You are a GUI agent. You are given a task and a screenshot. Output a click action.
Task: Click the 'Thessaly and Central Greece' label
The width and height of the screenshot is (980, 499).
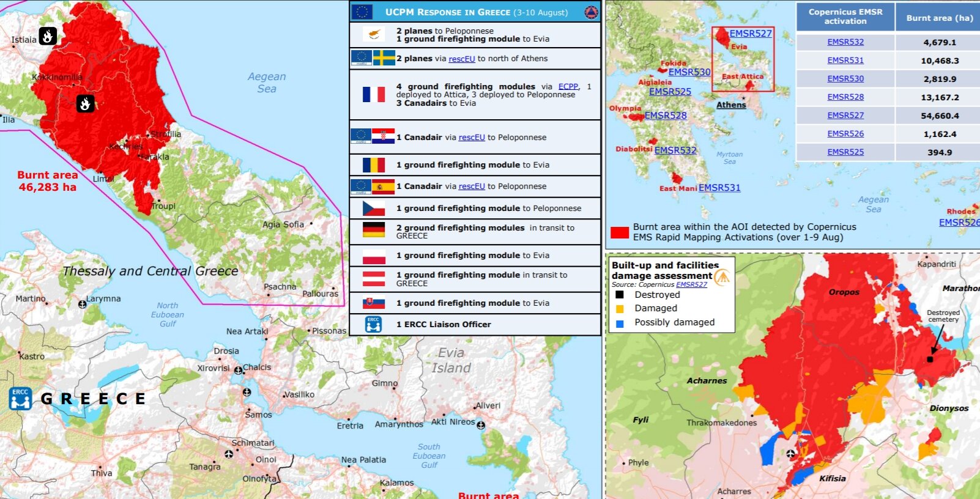click(150, 271)
